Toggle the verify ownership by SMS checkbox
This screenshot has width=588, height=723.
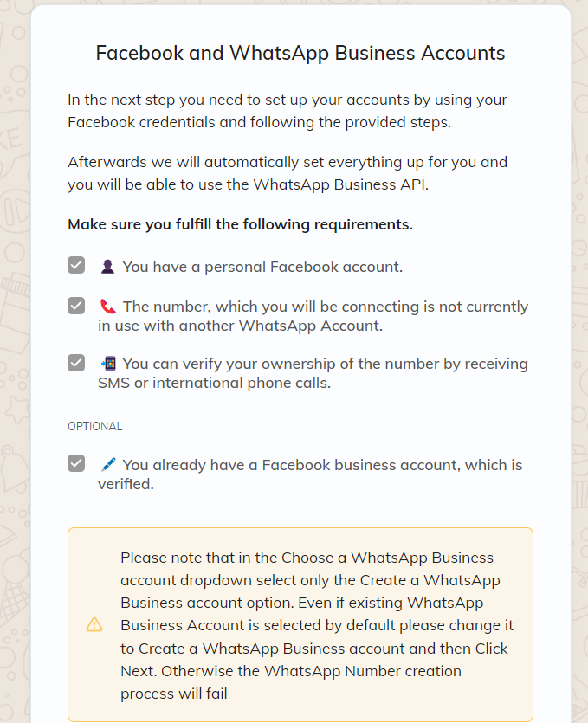(x=76, y=363)
